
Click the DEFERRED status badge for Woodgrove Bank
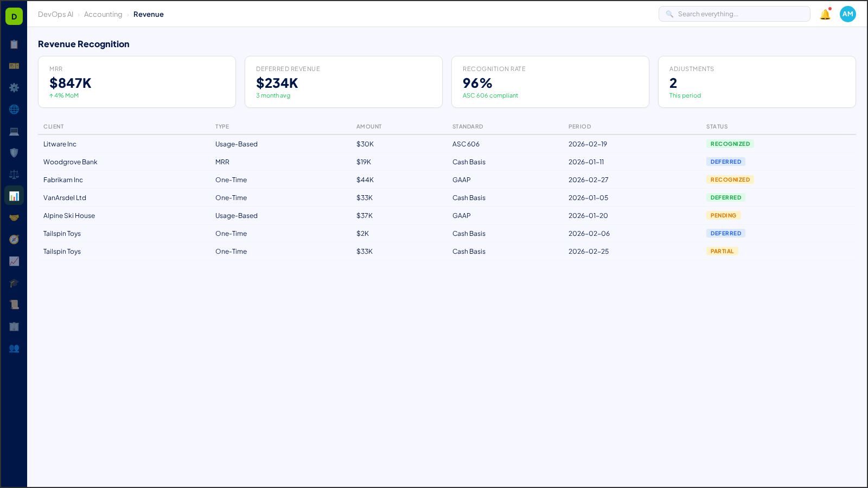point(726,162)
